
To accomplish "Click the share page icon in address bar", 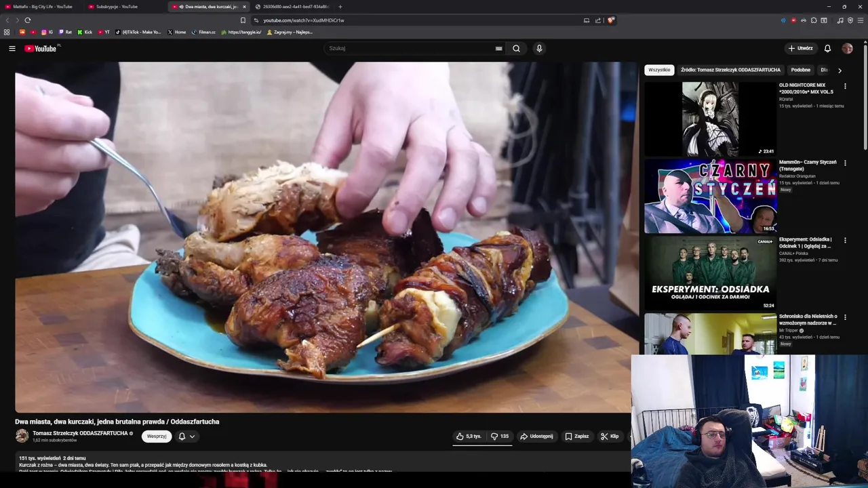I will [598, 20].
